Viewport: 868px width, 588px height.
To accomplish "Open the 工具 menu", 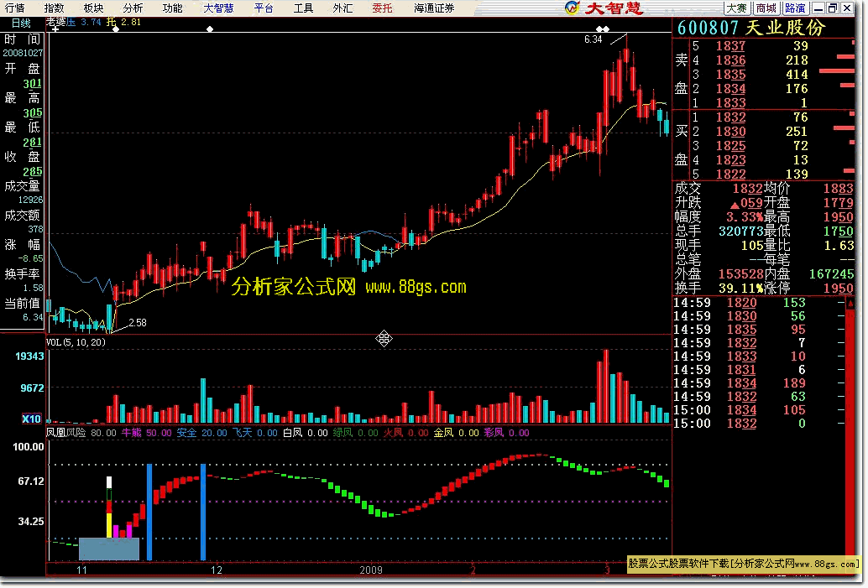I will coord(303,8).
